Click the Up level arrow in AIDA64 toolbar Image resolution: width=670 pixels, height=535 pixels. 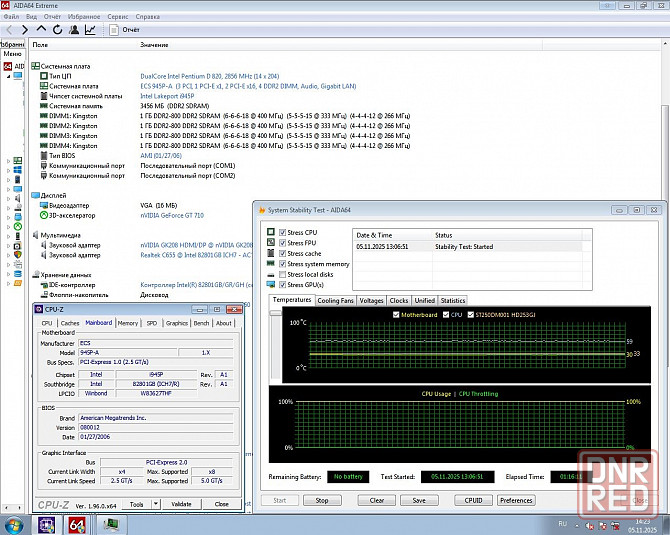pos(41,30)
